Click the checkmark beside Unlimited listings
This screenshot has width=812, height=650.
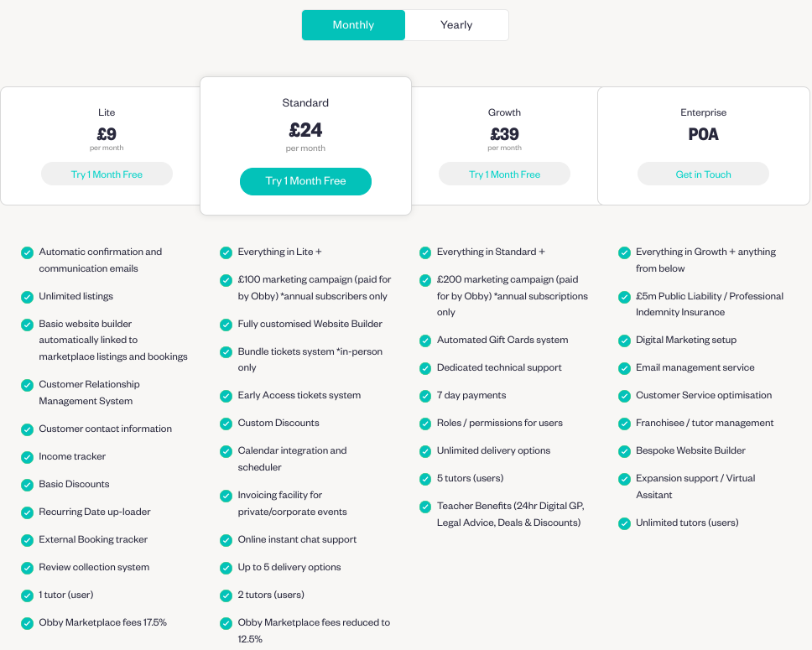pos(27,296)
